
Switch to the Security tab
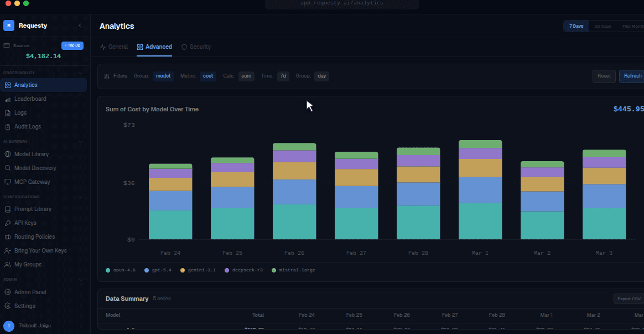[196, 47]
